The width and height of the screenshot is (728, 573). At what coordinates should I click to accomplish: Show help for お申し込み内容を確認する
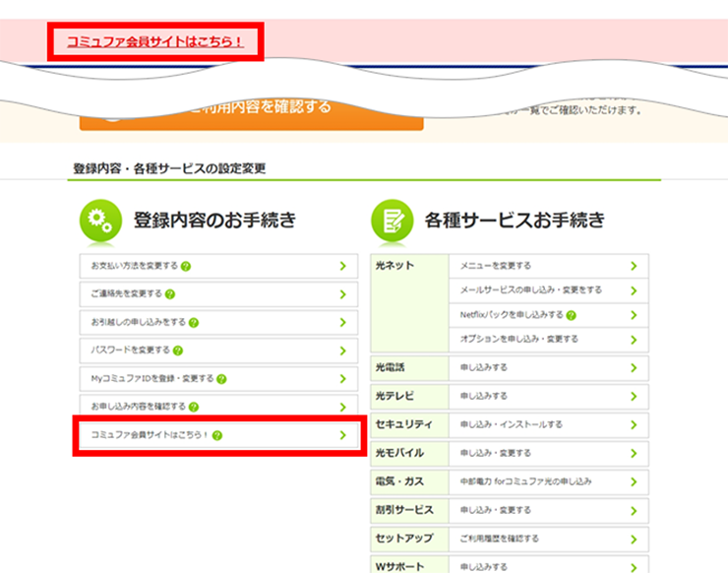click(194, 407)
